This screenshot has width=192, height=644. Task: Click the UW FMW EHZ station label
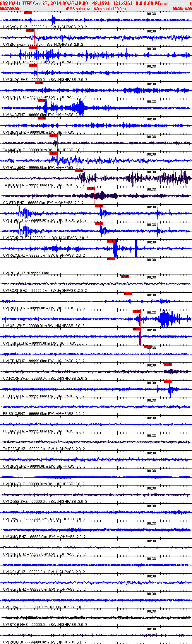pyautogui.click(x=44, y=519)
